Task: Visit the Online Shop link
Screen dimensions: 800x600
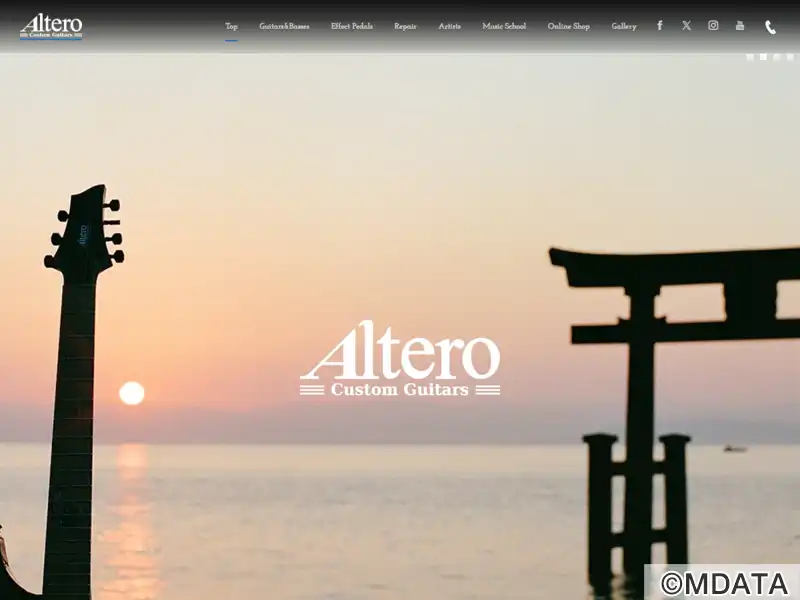Action: tap(568, 27)
